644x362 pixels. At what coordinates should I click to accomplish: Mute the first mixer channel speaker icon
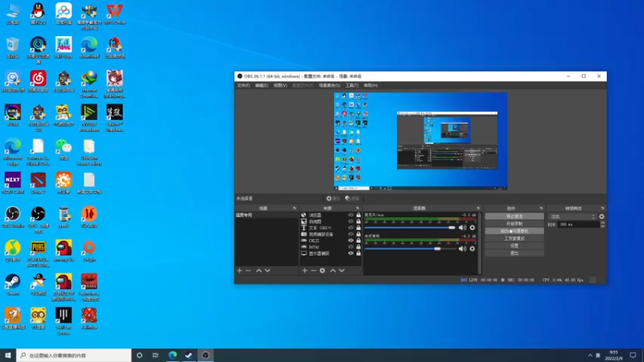coord(462,228)
